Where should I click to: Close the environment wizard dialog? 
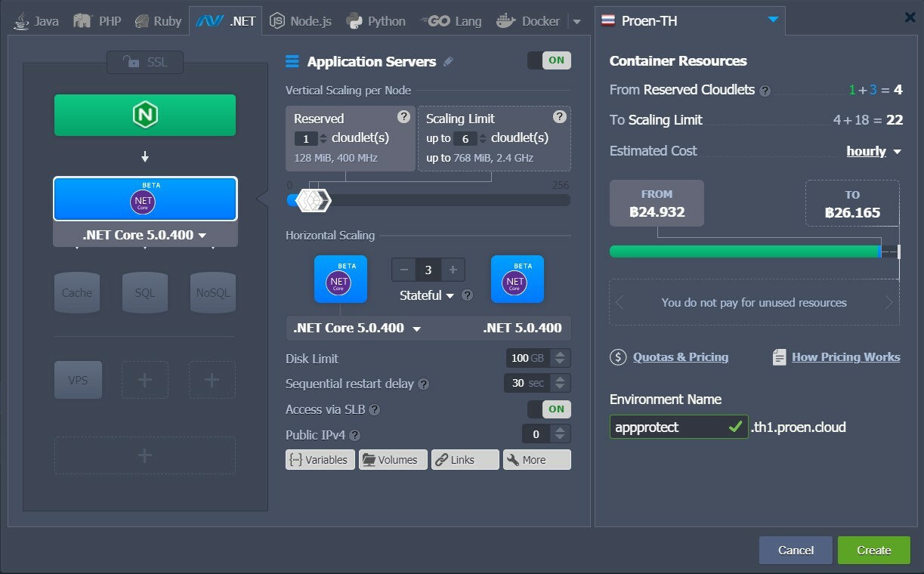(x=910, y=17)
